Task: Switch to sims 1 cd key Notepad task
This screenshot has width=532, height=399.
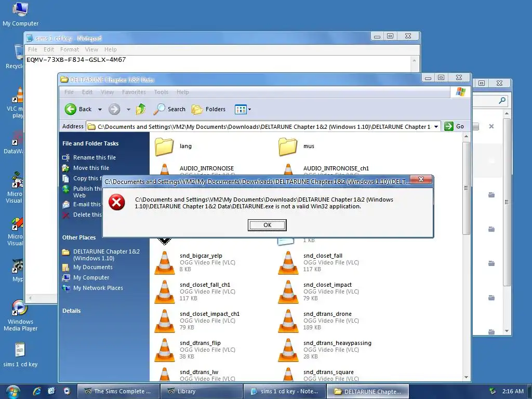Action: tap(284, 392)
